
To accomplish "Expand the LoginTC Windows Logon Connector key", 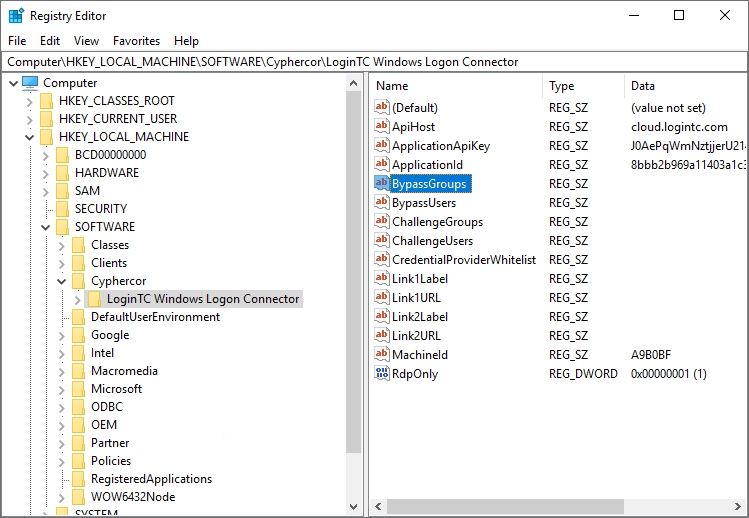I will point(78,300).
